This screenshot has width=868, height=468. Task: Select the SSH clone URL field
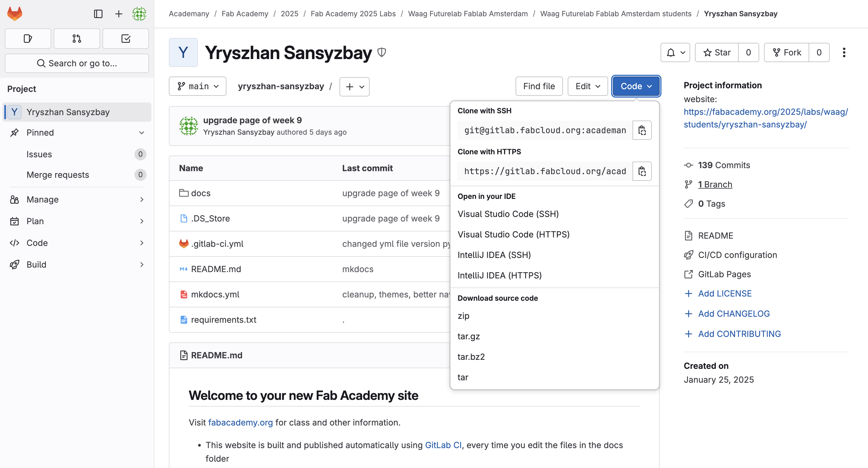point(545,130)
